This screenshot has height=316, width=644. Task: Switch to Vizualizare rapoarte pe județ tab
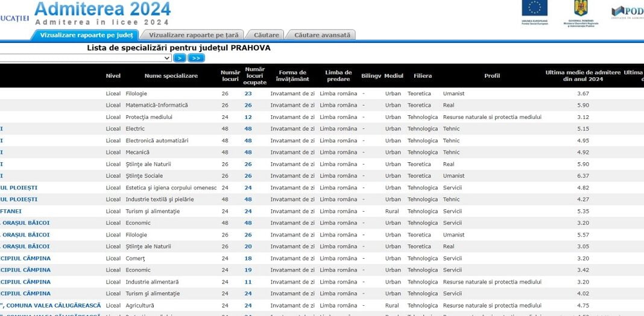(86, 35)
